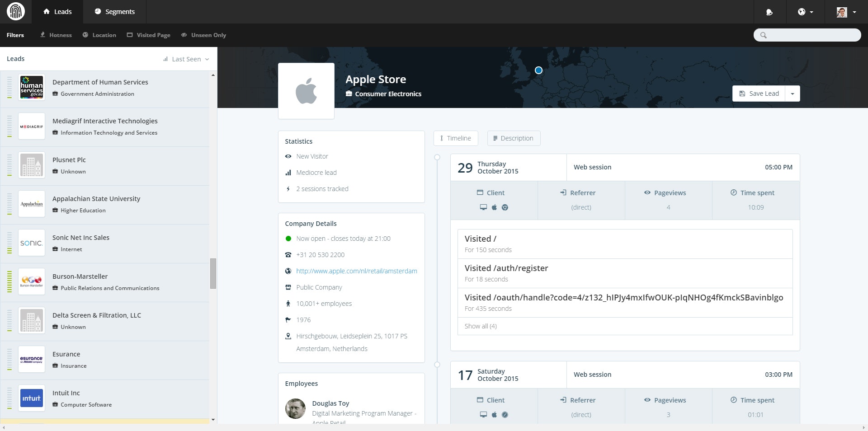The width and height of the screenshot is (868, 431).
Task: Switch to the Timeline tab
Action: tap(456, 138)
